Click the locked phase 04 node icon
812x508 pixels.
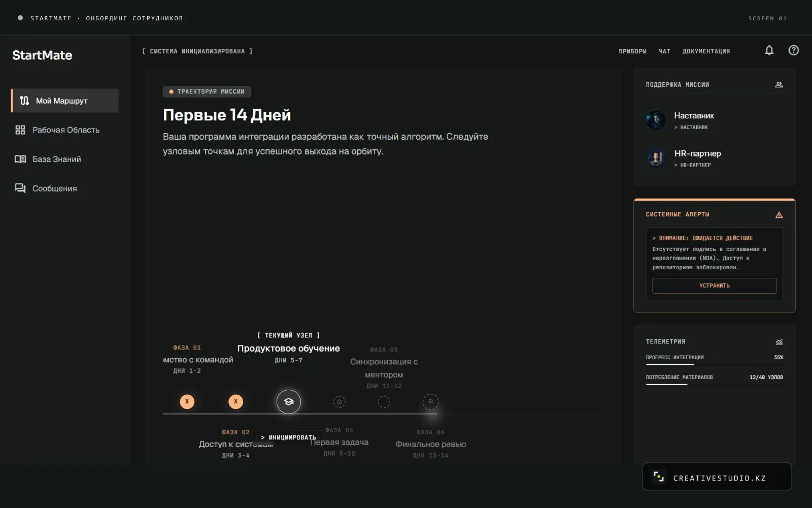click(340, 402)
